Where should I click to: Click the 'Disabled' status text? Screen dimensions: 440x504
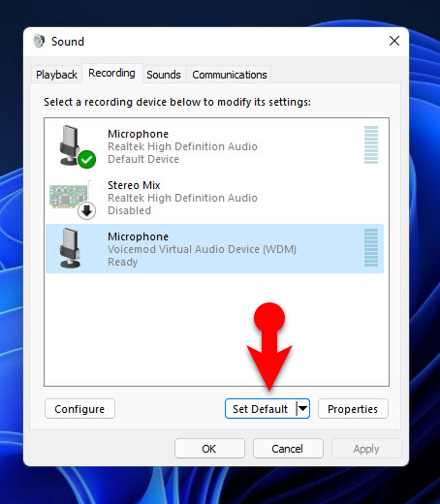129,210
